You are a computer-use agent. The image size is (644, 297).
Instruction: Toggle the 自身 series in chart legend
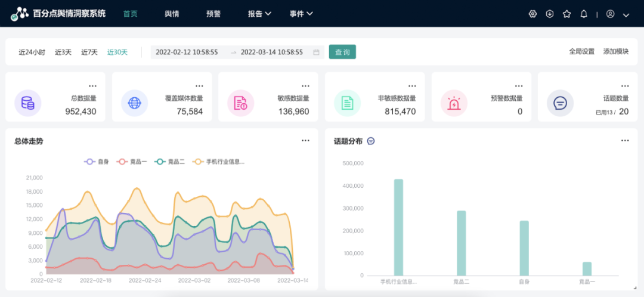click(x=97, y=162)
